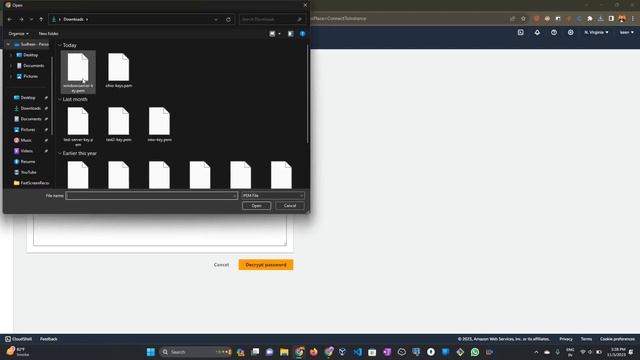Select test-server-key.pem file
Viewport: 640px width, 360px height.
click(78, 126)
